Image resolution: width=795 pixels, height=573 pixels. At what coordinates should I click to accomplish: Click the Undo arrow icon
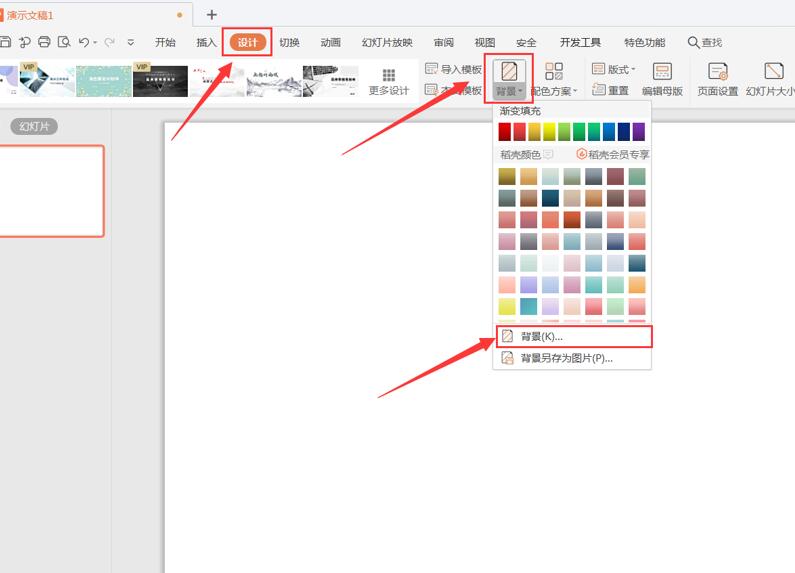pos(84,42)
